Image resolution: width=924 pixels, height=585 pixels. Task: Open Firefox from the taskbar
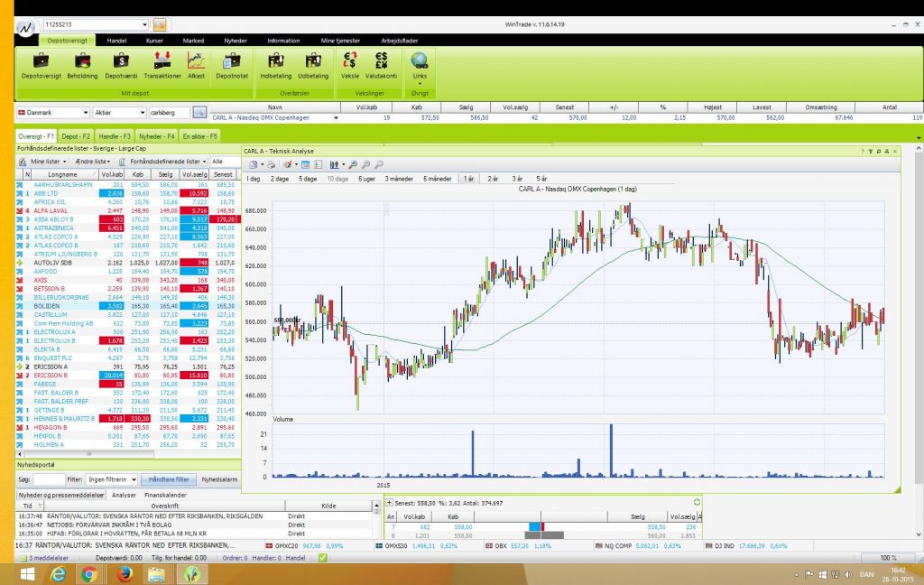[x=124, y=574]
